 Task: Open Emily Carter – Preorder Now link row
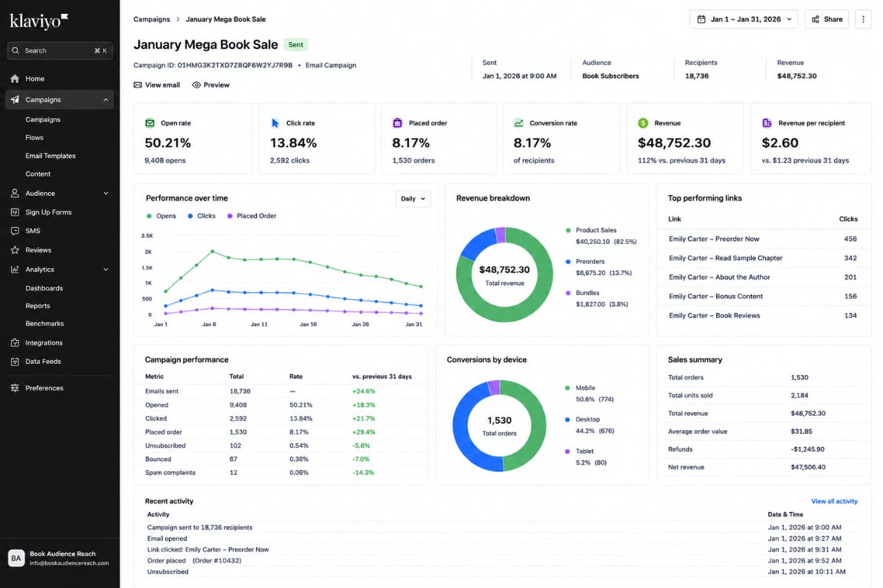763,239
